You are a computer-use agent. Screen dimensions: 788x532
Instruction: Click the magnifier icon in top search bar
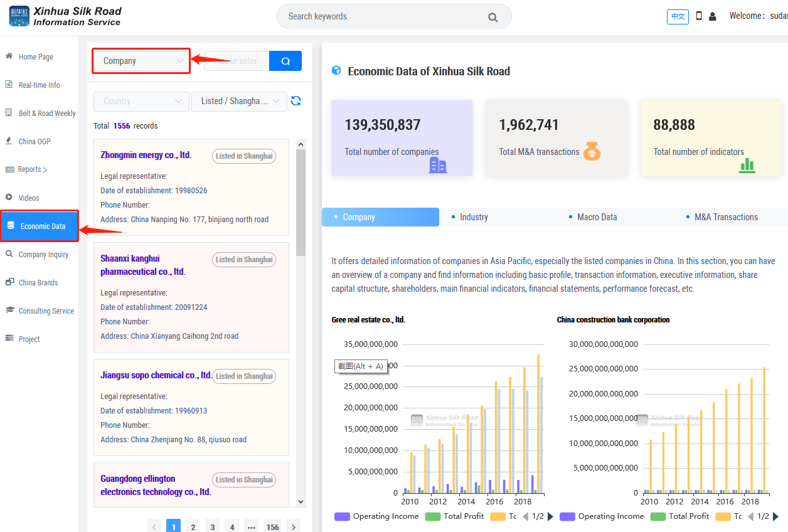(x=493, y=17)
